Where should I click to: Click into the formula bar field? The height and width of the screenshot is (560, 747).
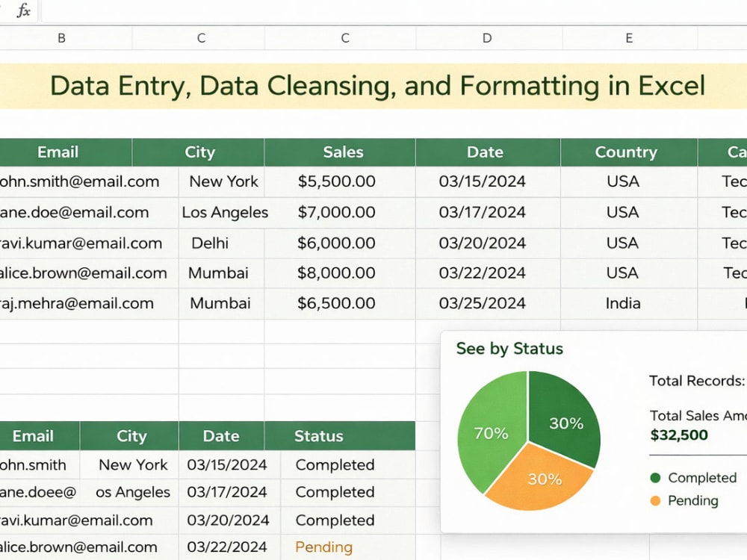click(394, 10)
